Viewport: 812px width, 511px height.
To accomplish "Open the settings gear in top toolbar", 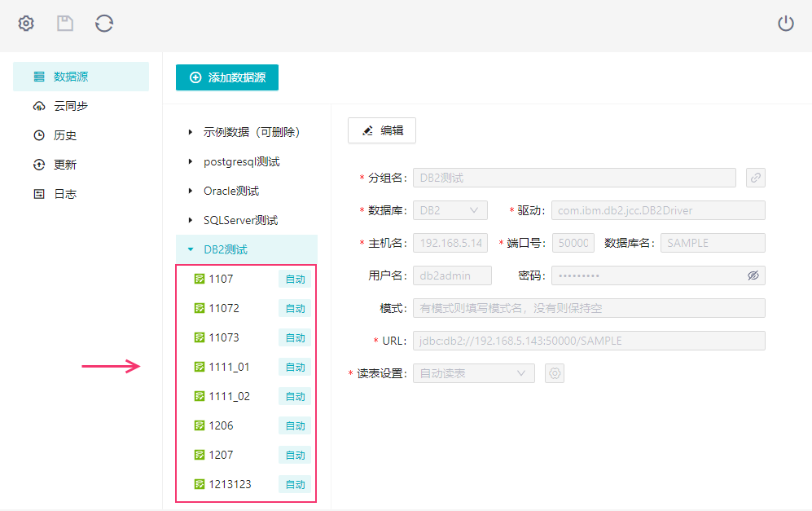I will click(x=26, y=24).
